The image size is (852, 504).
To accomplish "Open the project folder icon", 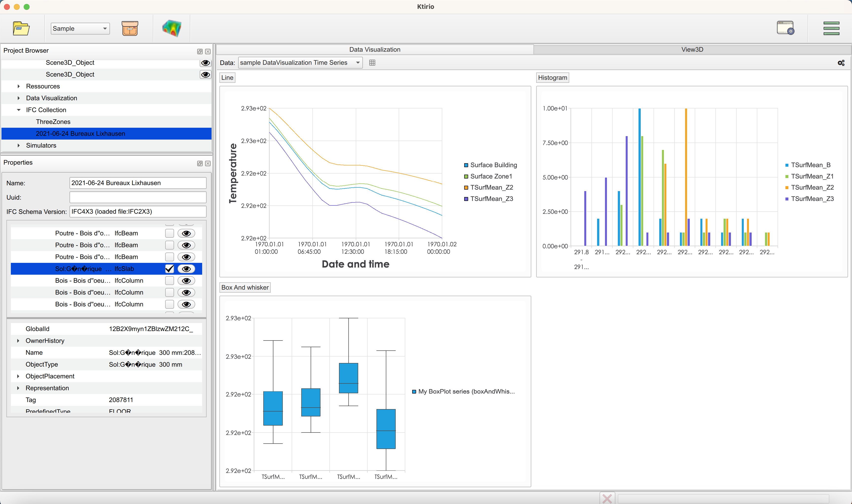I will click(x=21, y=29).
